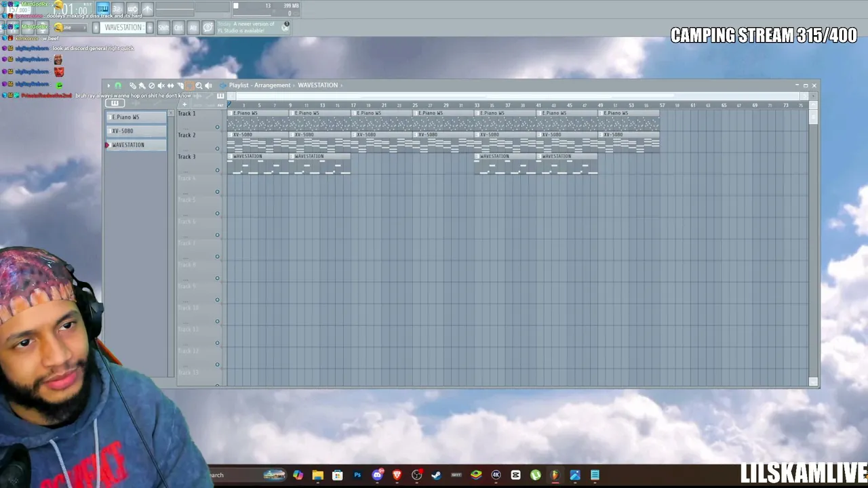
Task: Open the playlist options menu arrow
Action: 108,85
